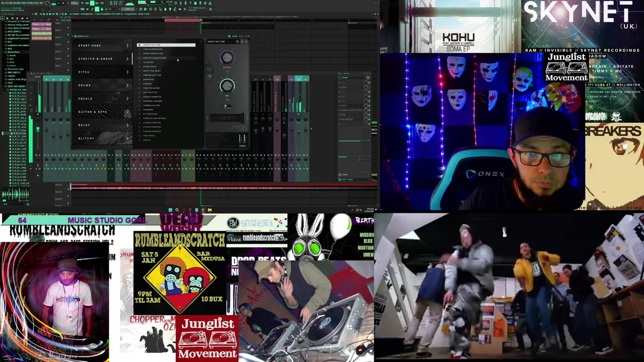Screen dimensions: 644x362
Task: Expand the GUITAR & KEYS preset category
Action: pos(103,112)
